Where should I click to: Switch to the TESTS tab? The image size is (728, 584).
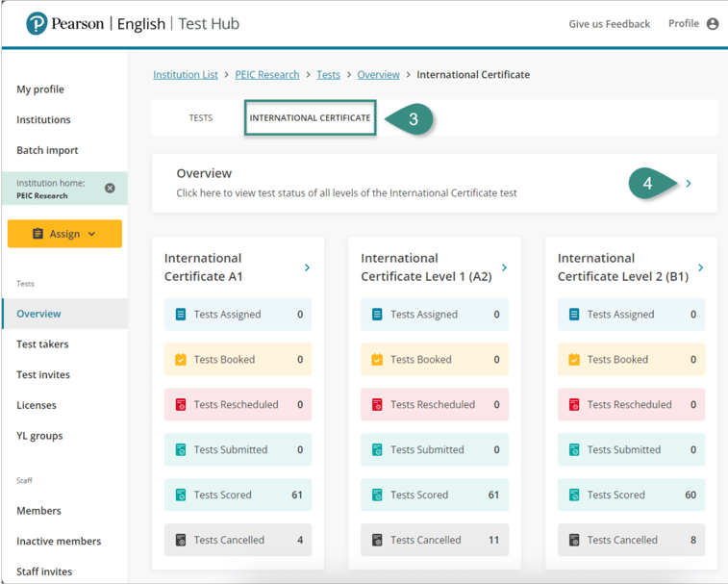click(200, 118)
